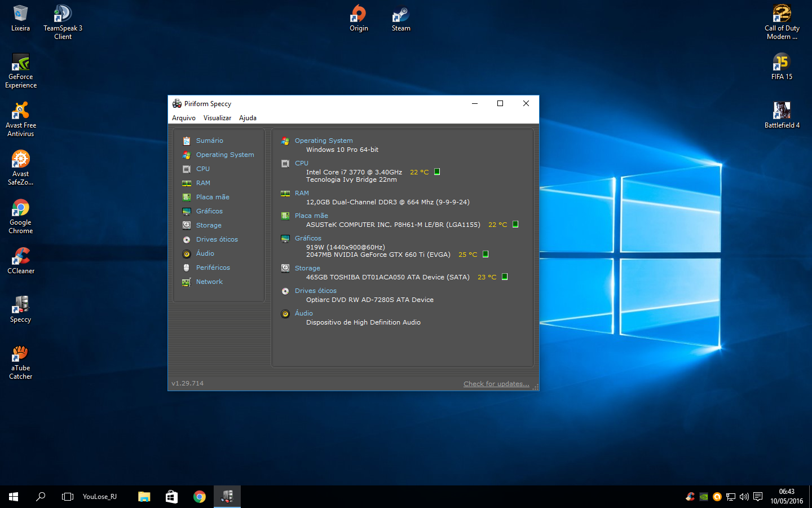Click the Storage heading in summary

(307, 268)
